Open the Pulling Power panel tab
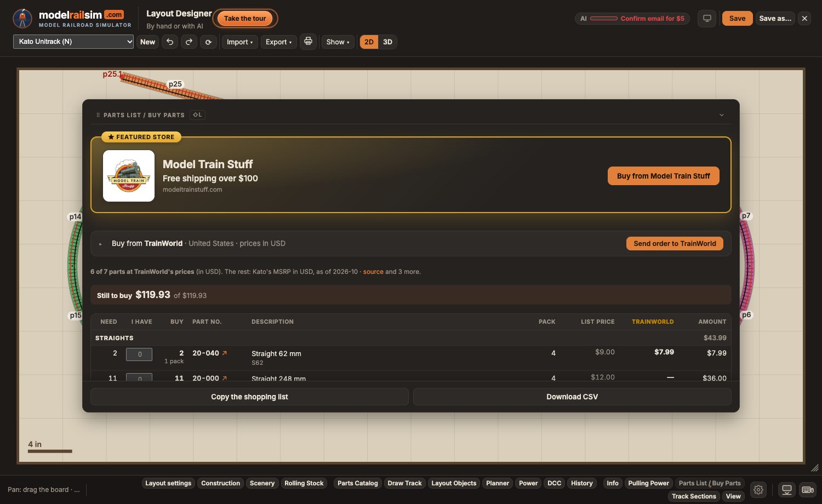This screenshot has width=822, height=504. 648,483
